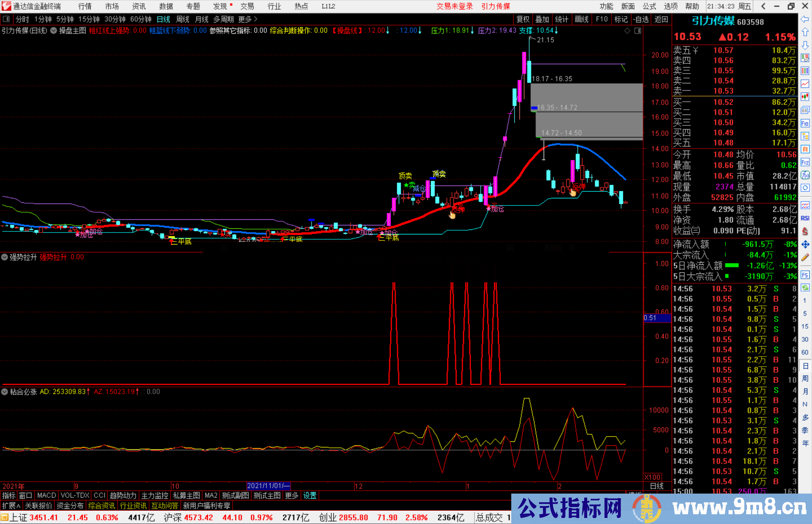The image size is (812, 524).
Task: Click the up arrow sidebar icon
Action: click(x=805, y=32)
